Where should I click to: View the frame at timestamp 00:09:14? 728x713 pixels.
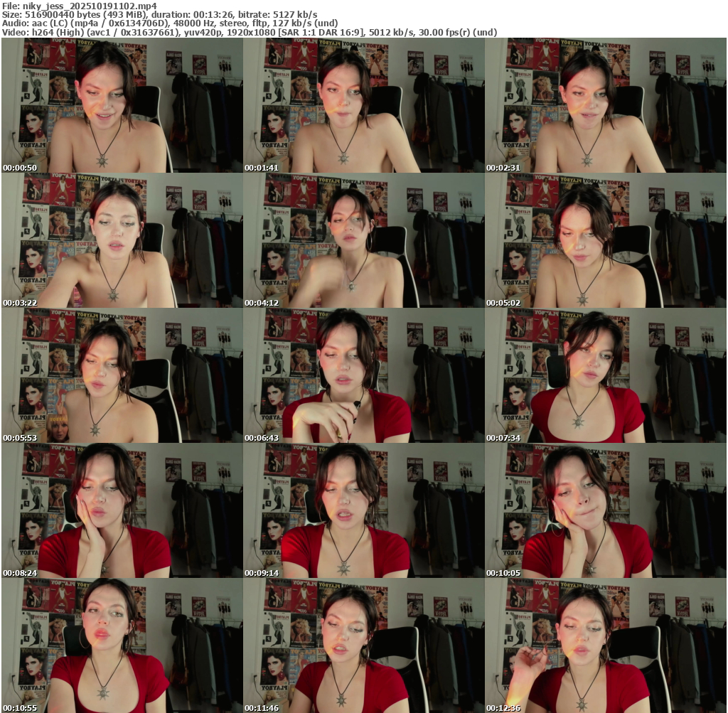[364, 510]
